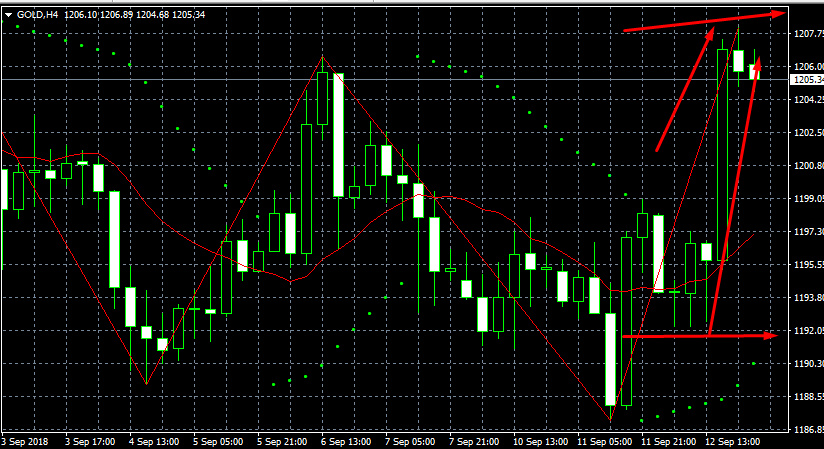Click the 1186.85 price axis label
Screen dimensions: 824x449
(x=808, y=430)
